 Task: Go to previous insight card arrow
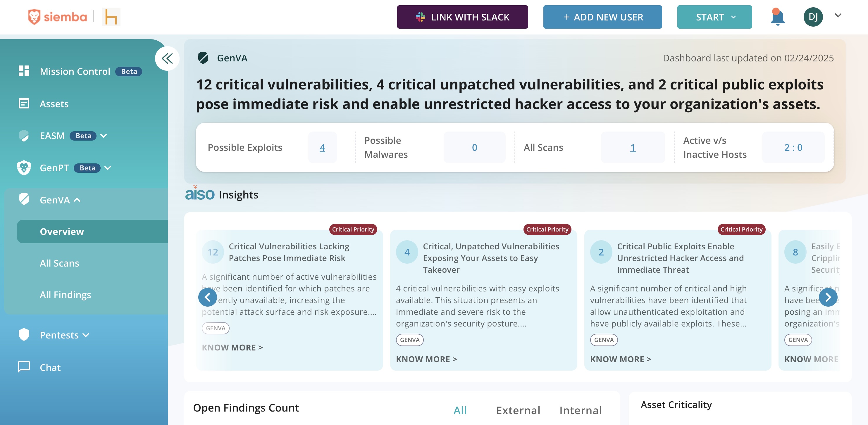(x=208, y=297)
